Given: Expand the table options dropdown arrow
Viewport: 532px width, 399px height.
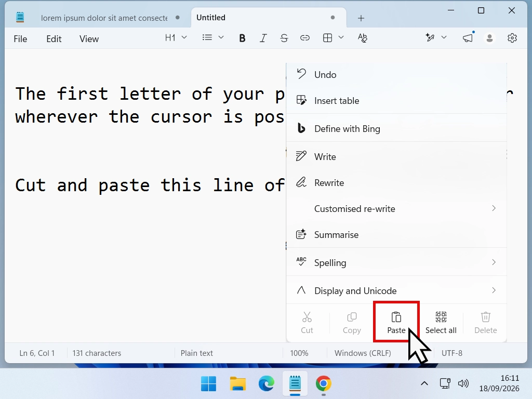Looking at the screenshot, I should 341,37.
